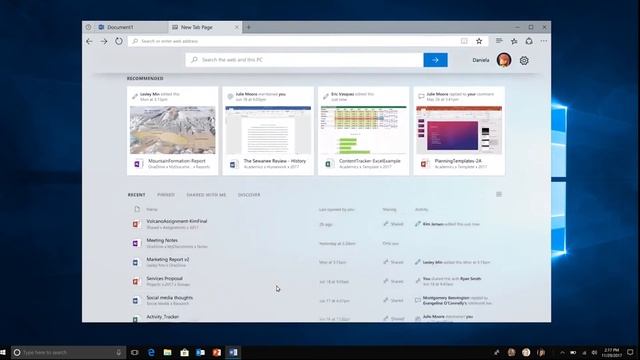Open Task View from the taskbar

135,352
